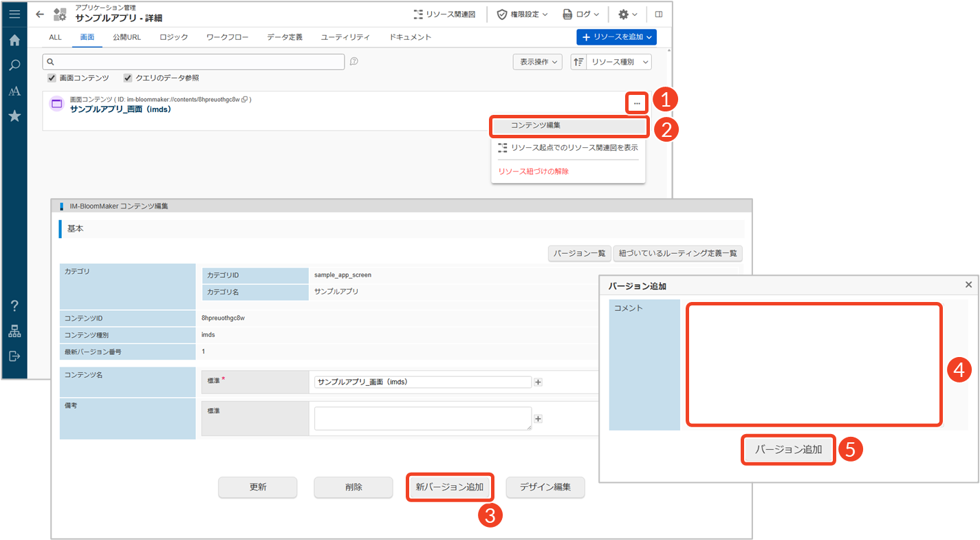Toggle the クエリのデータ参照 checkbox
Image resolution: width=980 pixels, height=540 pixels.
(128, 78)
